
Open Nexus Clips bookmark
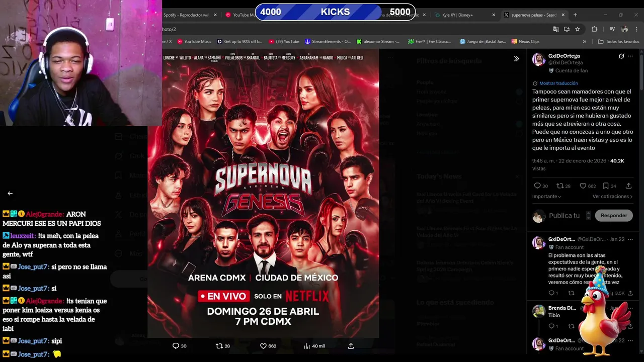click(x=525, y=42)
